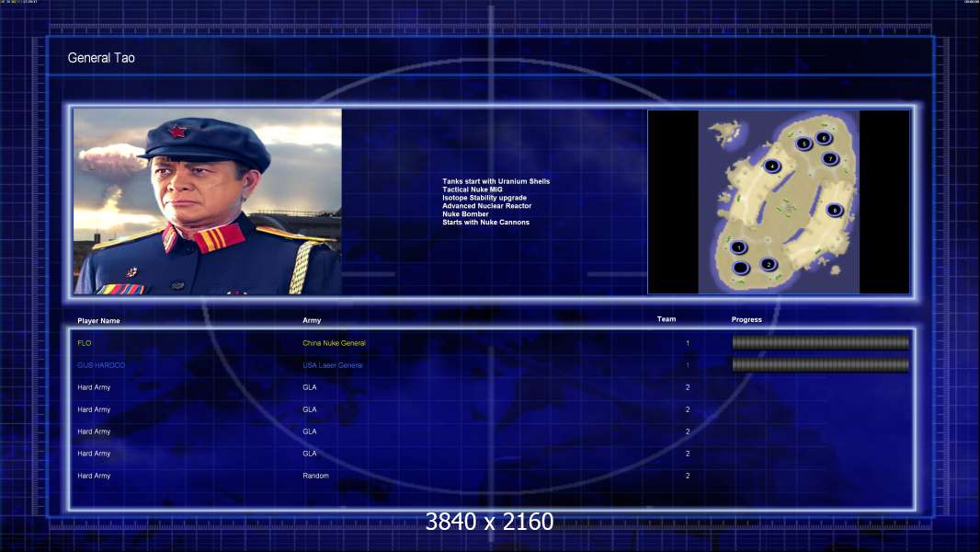This screenshot has height=552, width=980.
Task: Click start position marker 6 on the minimap
Action: 824,138
